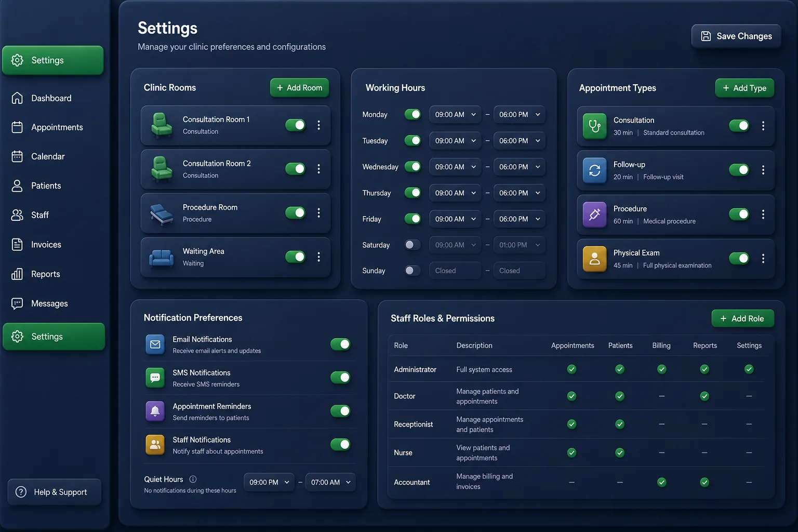
Task: Open options menu for Consultation Room 1
Action: click(x=318, y=125)
